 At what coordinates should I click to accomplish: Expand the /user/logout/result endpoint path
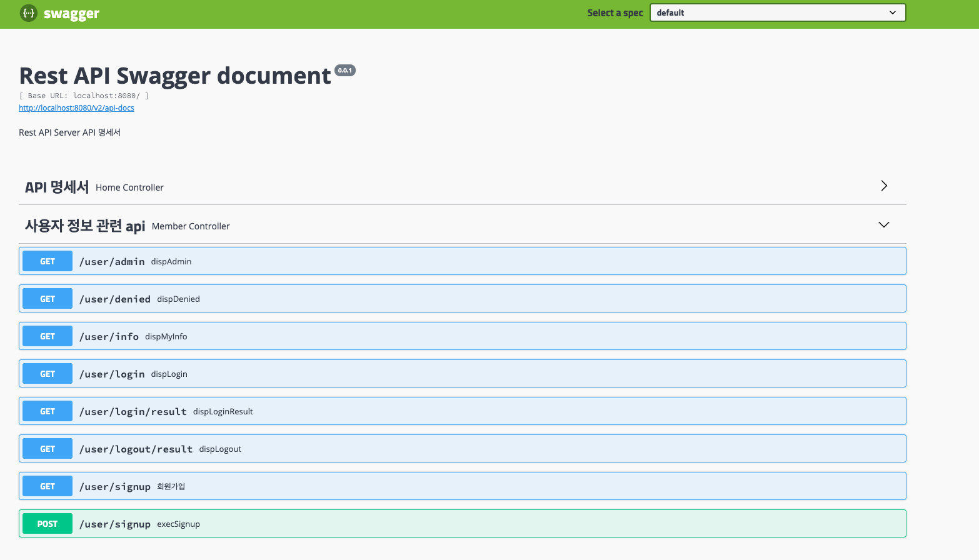coord(136,449)
